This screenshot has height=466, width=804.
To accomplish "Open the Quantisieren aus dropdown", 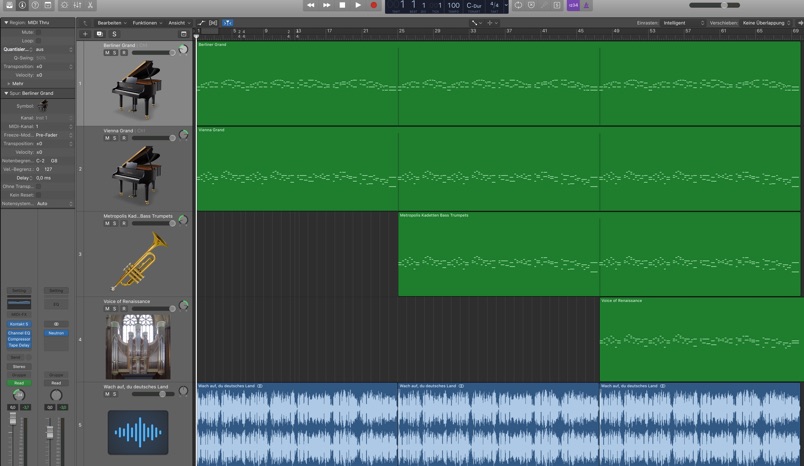I will click(x=54, y=49).
